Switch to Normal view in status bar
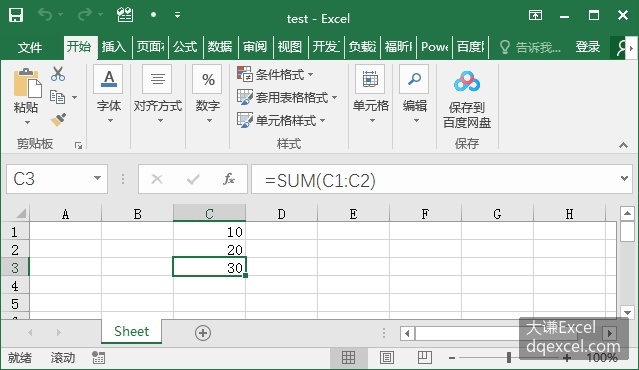 348,358
